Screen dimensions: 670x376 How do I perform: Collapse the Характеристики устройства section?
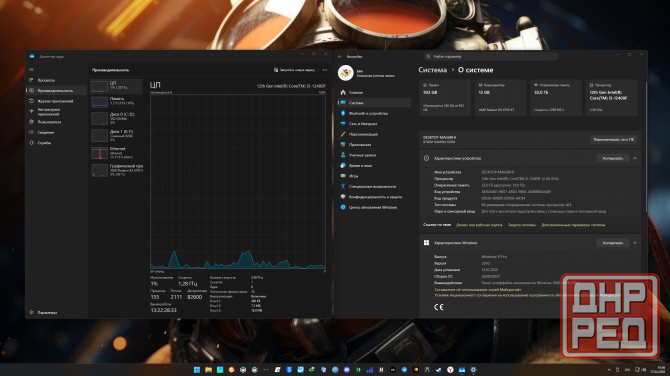click(x=635, y=159)
